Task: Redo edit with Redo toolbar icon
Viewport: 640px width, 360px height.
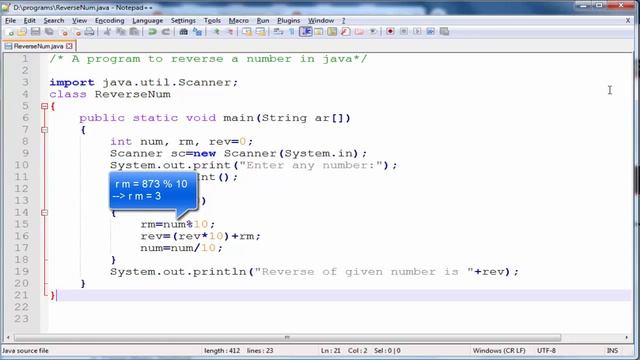Action: tap(166, 32)
